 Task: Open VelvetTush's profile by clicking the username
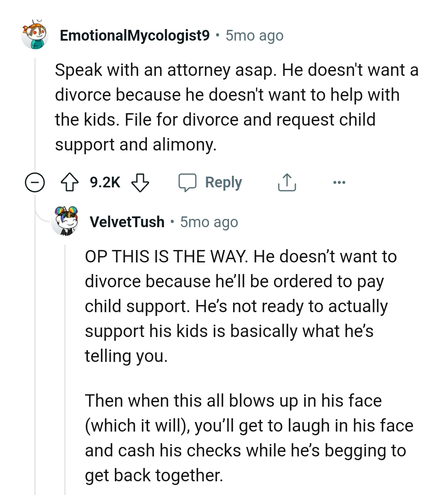pyautogui.click(x=127, y=221)
